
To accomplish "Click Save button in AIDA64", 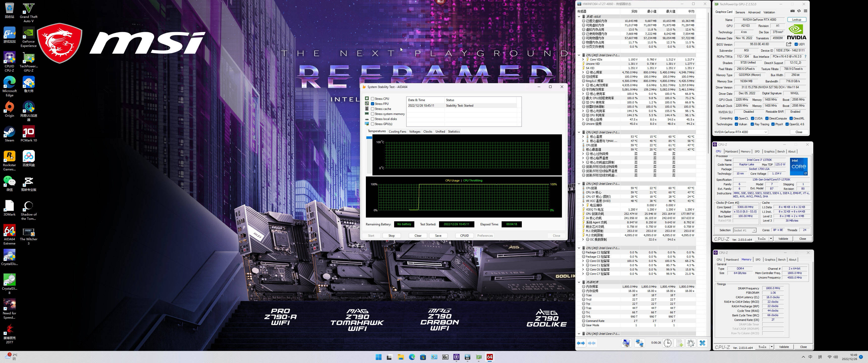I will 438,236.
